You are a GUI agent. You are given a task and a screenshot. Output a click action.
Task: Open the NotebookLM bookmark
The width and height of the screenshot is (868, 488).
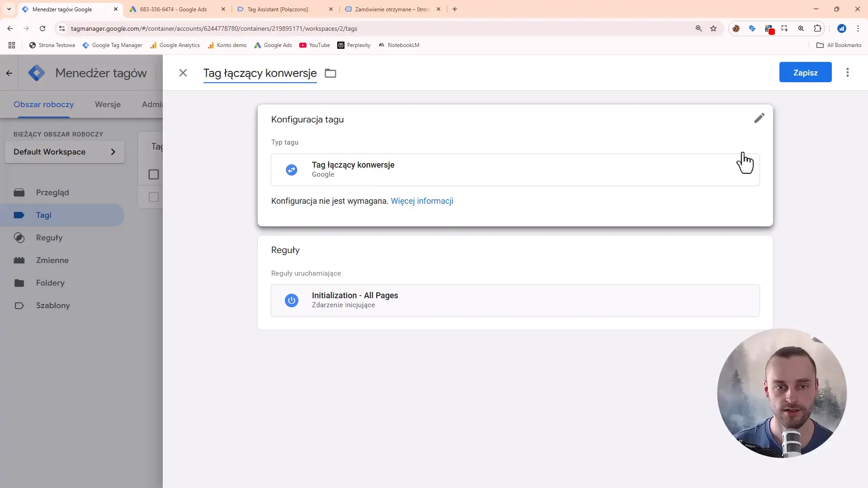coord(399,45)
